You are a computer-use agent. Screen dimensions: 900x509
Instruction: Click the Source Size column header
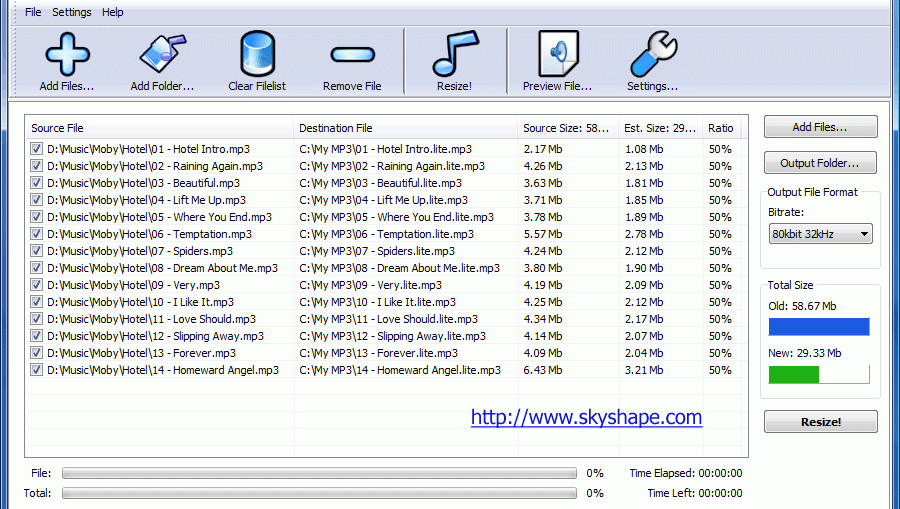point(568,128)
